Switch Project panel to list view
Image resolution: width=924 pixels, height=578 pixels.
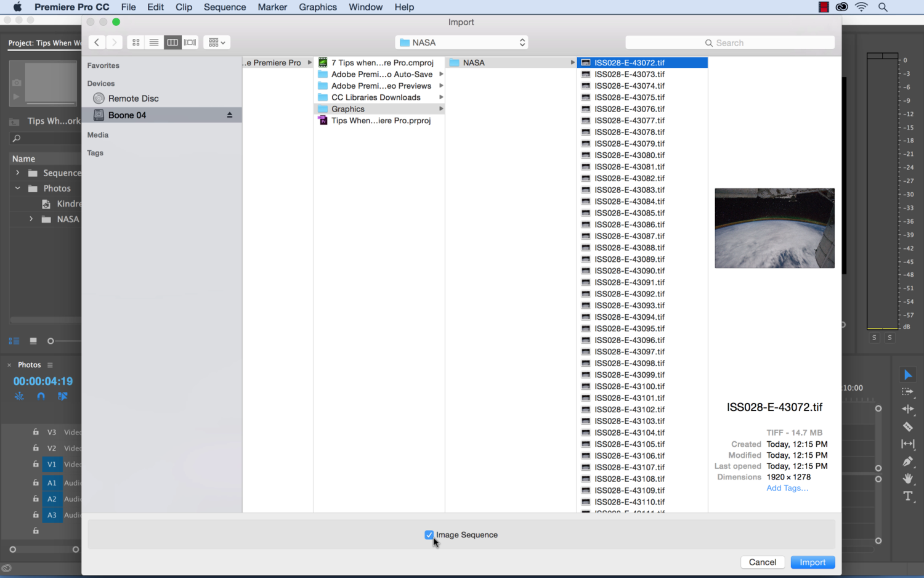(14, 341)
